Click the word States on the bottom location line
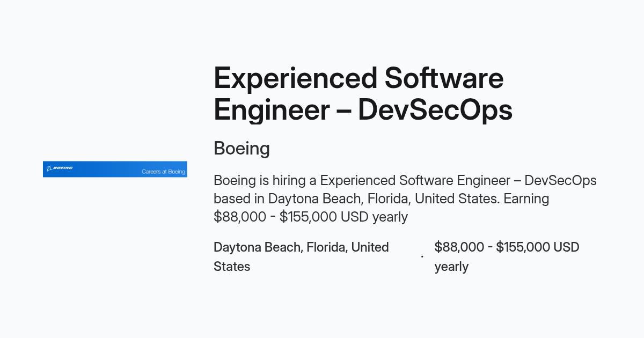The width and height of the screenshot is (644, 338). click(x=232, y=267)
